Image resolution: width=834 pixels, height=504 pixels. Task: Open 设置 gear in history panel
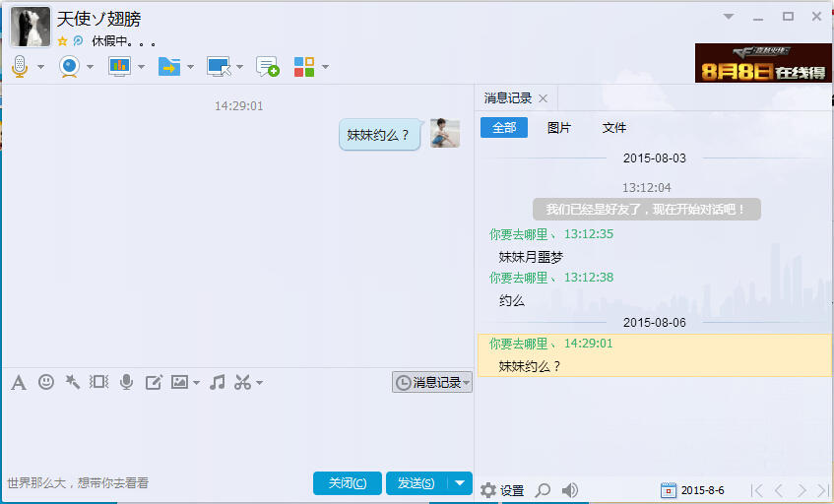coord(502,490)
